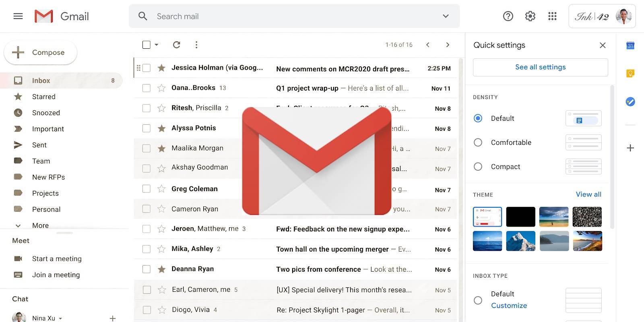Open Google Tasks side panel icon
Screen dimensions: 644x322
tap(630, 101)
